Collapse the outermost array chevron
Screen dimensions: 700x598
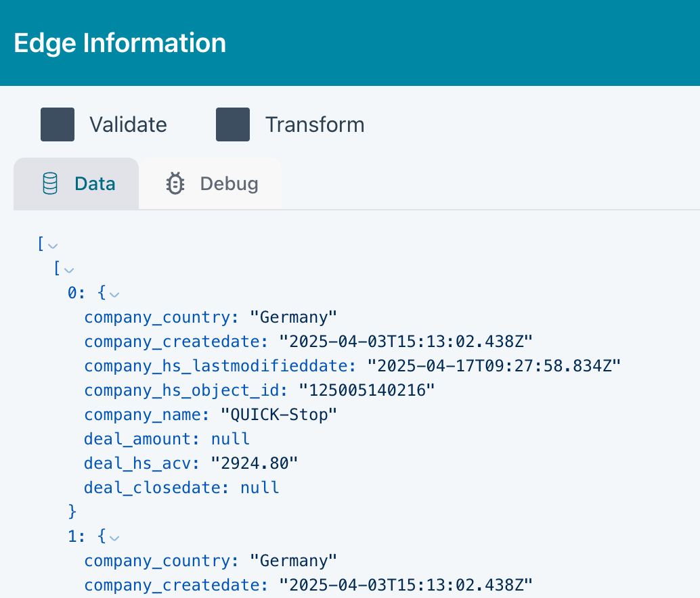click(x=53, y=245)
